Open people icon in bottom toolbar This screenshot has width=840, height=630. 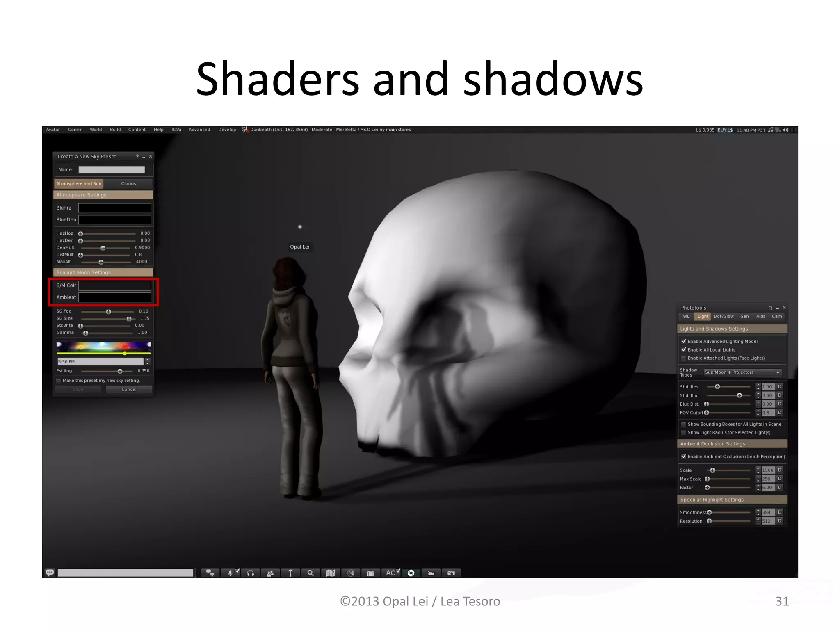270,573
